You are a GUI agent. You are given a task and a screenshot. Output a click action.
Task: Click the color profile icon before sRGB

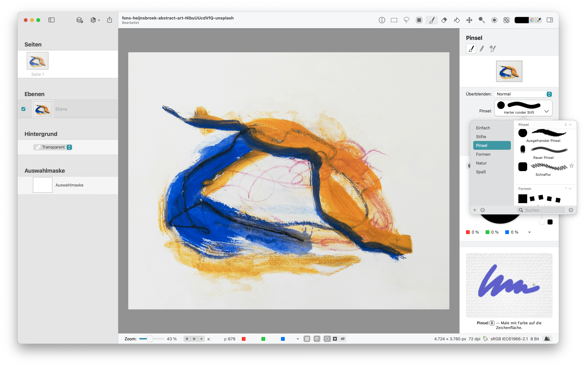[486, 339]
